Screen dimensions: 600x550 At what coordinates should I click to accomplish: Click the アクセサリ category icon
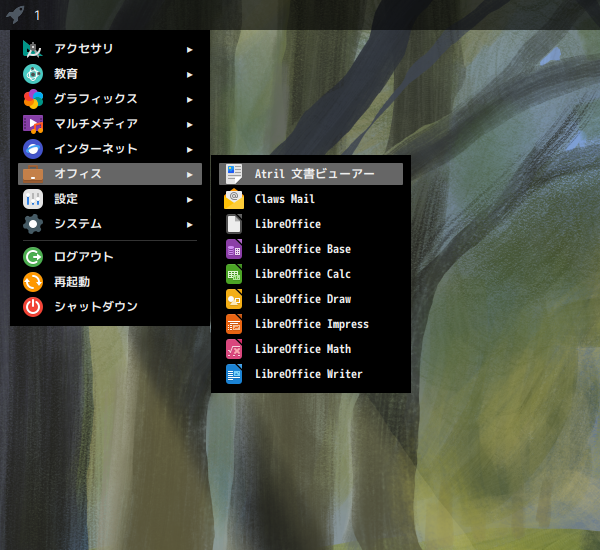pos(33,49)
